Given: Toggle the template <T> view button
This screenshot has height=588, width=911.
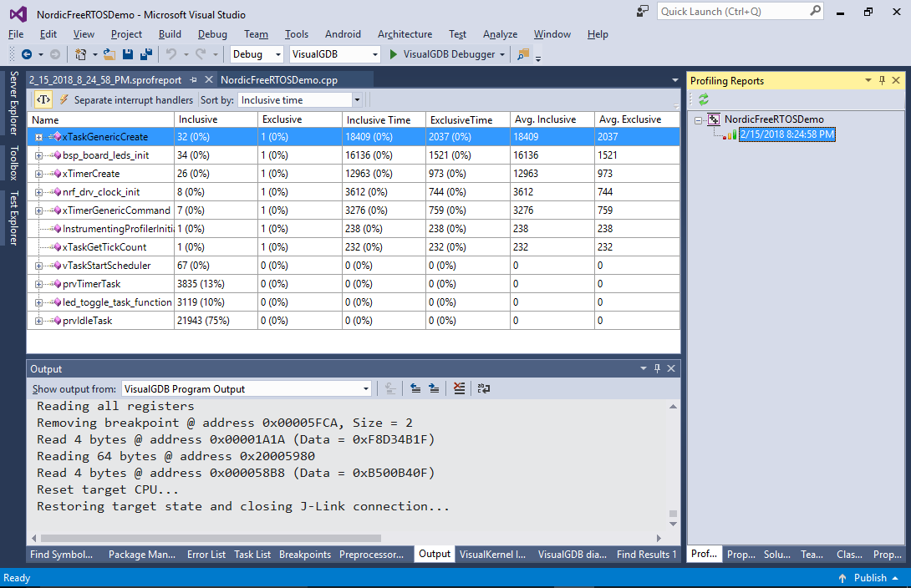Looking at the screenshot, I should (x=43, y=100).
